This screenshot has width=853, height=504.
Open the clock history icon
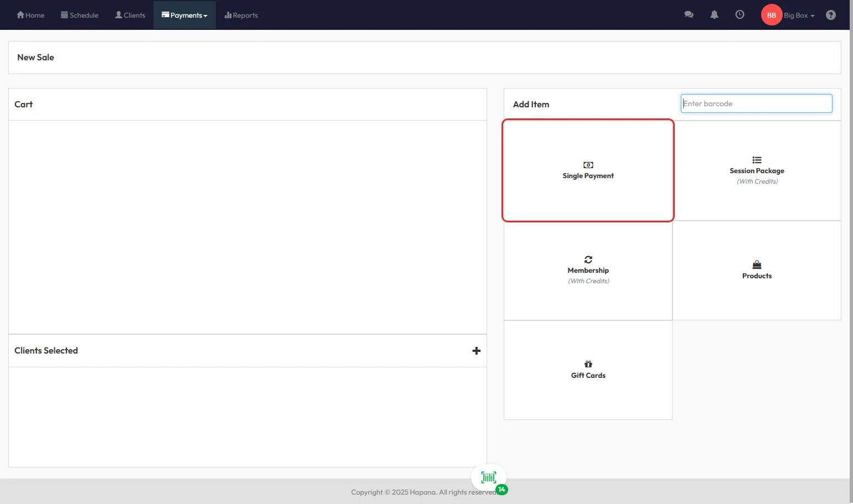(740, 15)
